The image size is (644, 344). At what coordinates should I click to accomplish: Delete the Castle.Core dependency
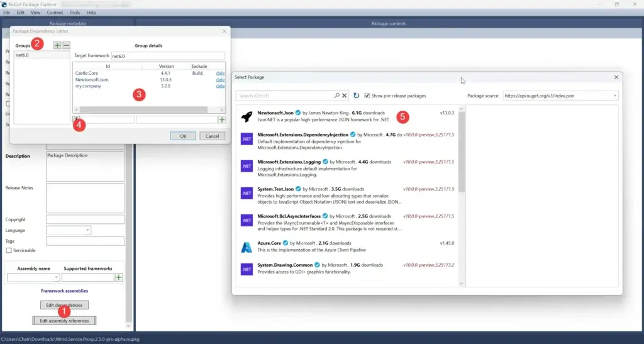[x=221, y=73]
